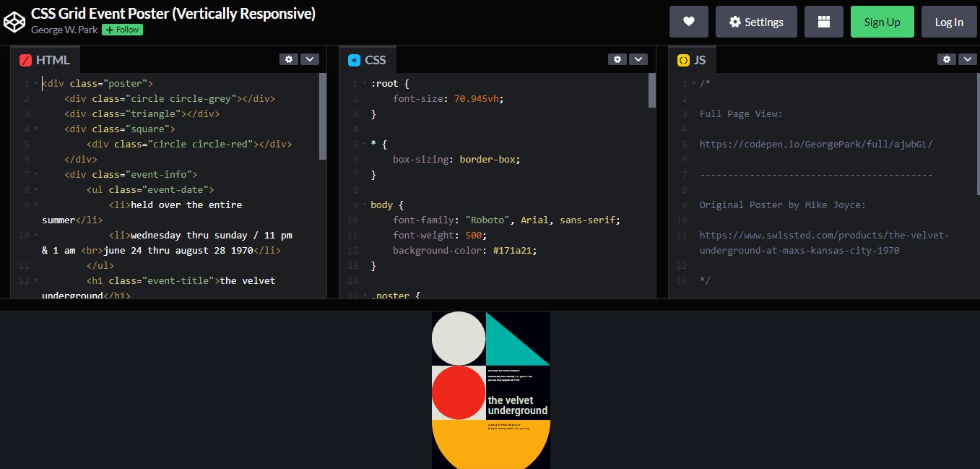Change the editor layout view

click(x=824, y=22)
